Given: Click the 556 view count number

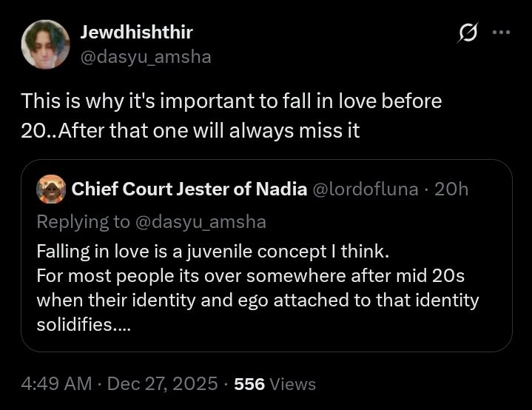Looking at the screenshot, I should 247,385.
